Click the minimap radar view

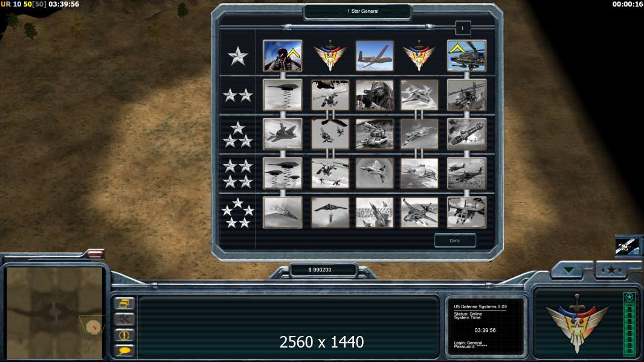54,313
